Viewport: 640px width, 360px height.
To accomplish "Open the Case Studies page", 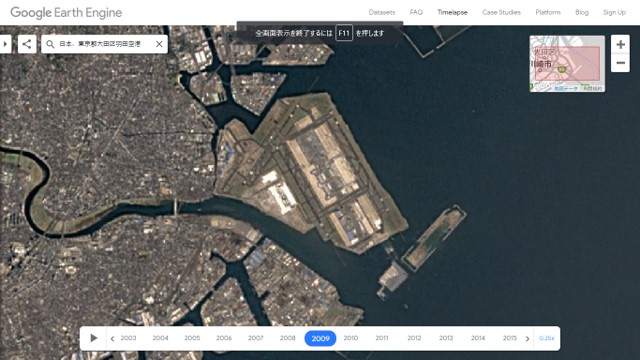I will tap(501, 12).
